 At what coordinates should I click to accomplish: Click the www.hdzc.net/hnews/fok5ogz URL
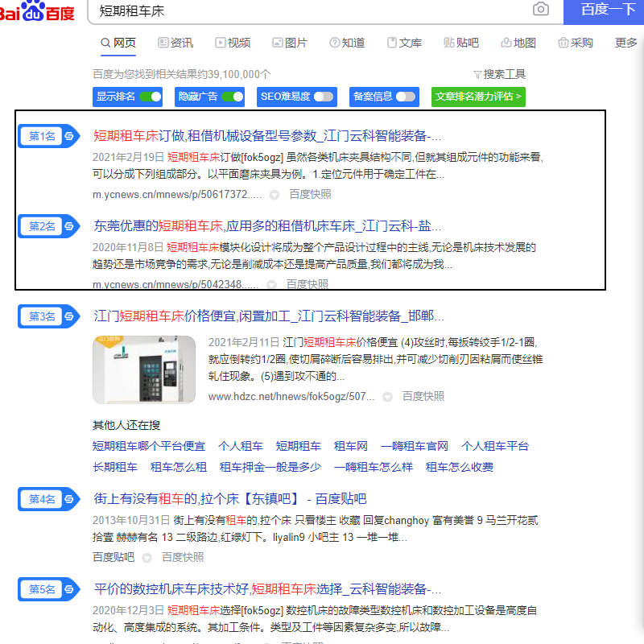click(x=291, y=396)
